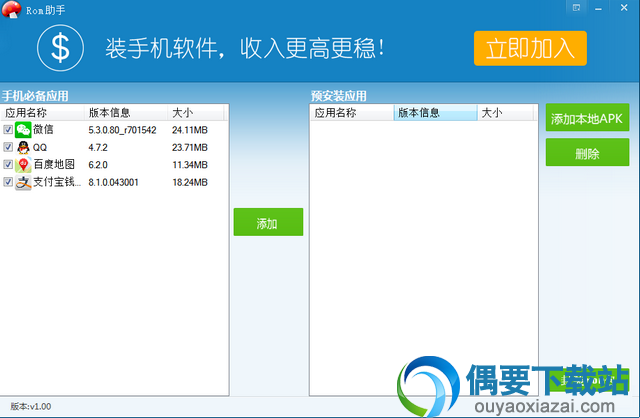The image size is (640, 418).
Task: Click the green 添加 button
Action: coord(268,222)
